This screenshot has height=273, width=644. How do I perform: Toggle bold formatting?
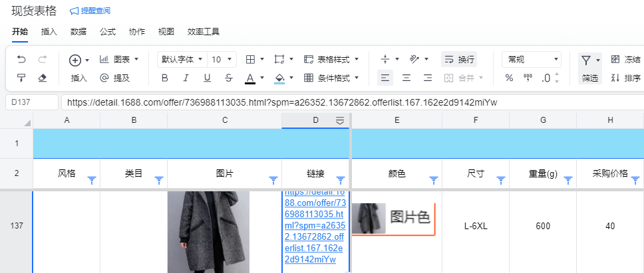165,78
